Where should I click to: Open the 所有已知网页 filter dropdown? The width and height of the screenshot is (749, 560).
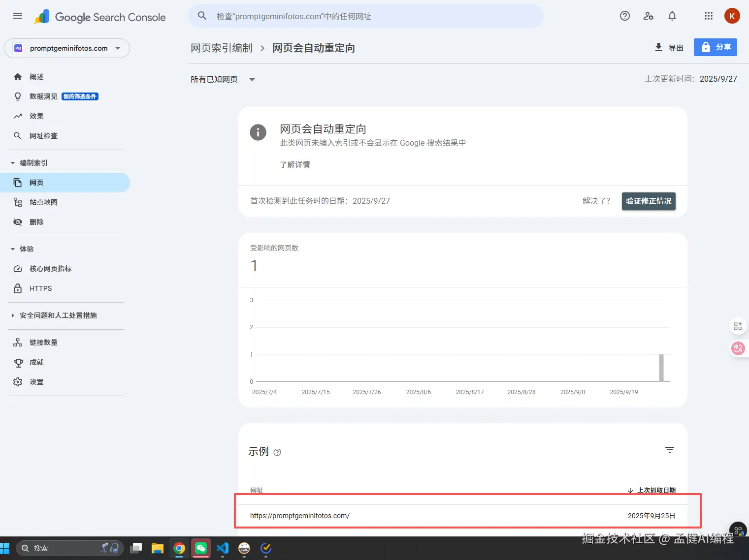pos(223,79)
